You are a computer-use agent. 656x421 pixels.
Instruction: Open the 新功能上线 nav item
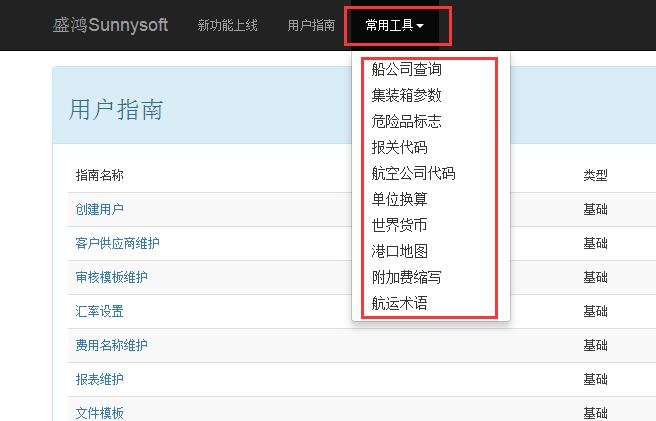(x=227, y=26)
